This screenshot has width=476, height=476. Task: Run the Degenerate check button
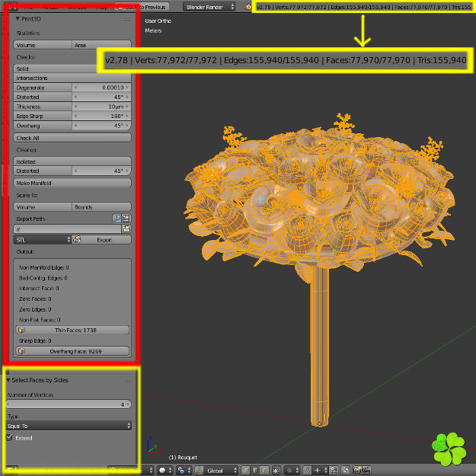click(43, 88)
